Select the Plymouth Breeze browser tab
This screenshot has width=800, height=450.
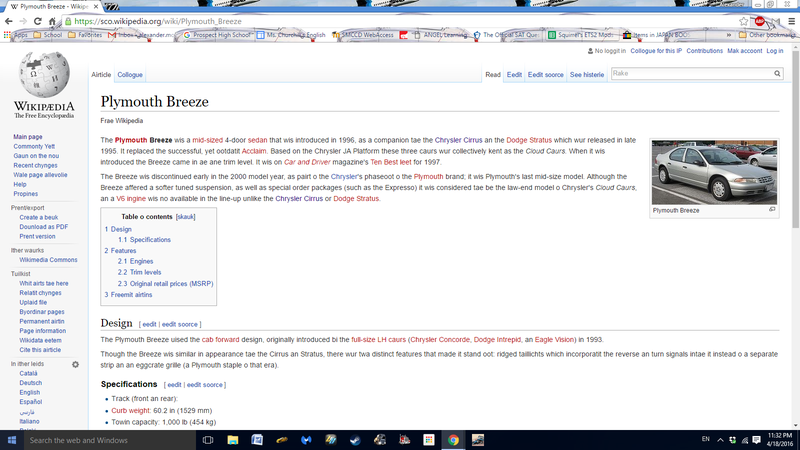54,7
